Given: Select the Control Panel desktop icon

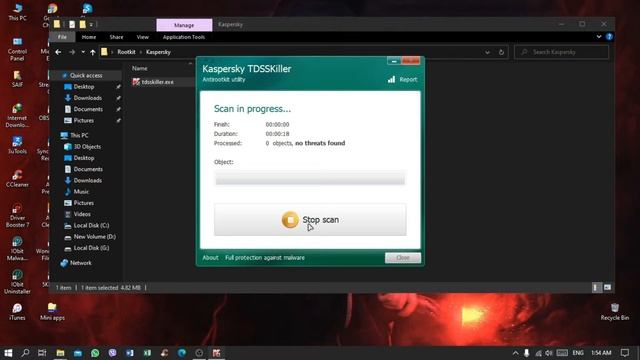Looking at the screenshot, I should pos(17,49).
